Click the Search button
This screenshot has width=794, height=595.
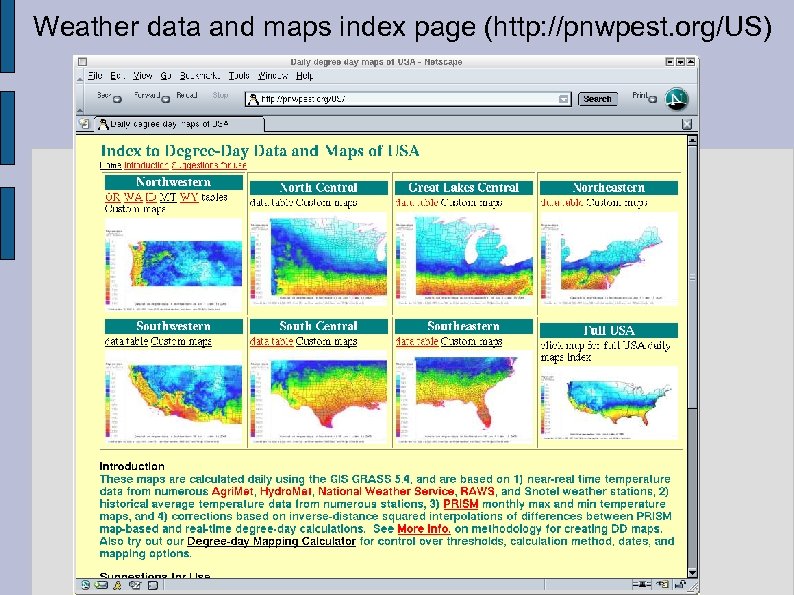pyautogui.click(x=598, y=99)
